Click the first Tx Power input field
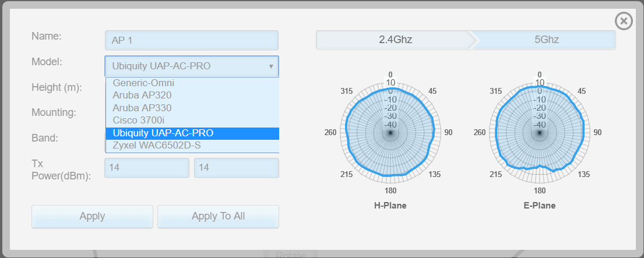Image resolution: width=644 pixels, height=258 pixels. coord(146,168)
